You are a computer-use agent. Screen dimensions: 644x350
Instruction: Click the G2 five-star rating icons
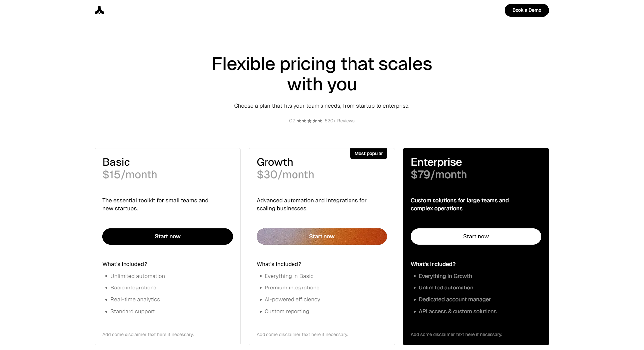tap(309, 121)
